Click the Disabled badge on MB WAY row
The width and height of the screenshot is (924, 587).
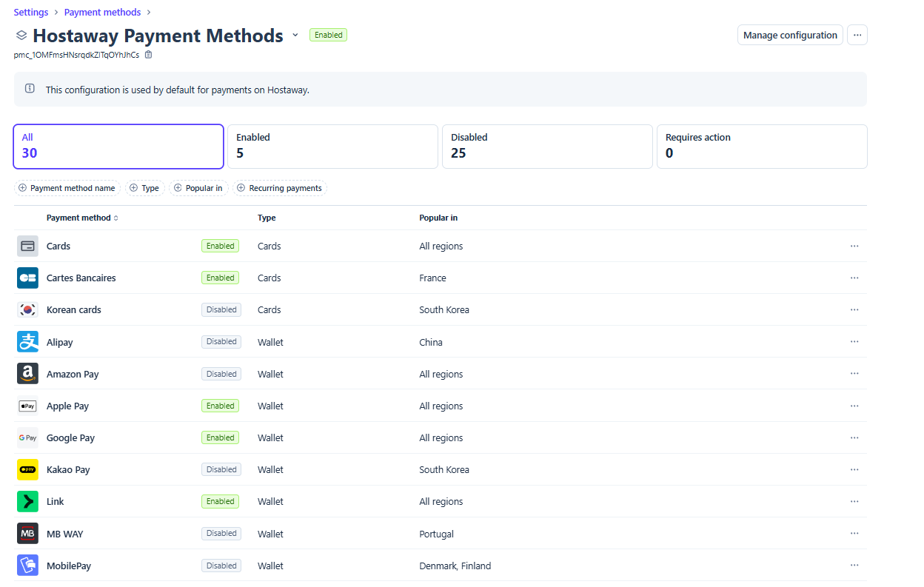221,533
